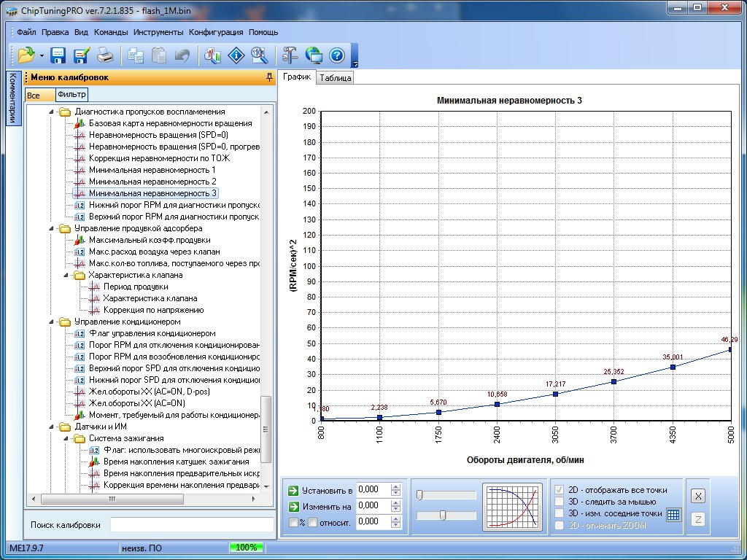Screen dimensions: 747x560
Task: Click the 'Фильтр' button in calibration menu
Action: point(71,95)
